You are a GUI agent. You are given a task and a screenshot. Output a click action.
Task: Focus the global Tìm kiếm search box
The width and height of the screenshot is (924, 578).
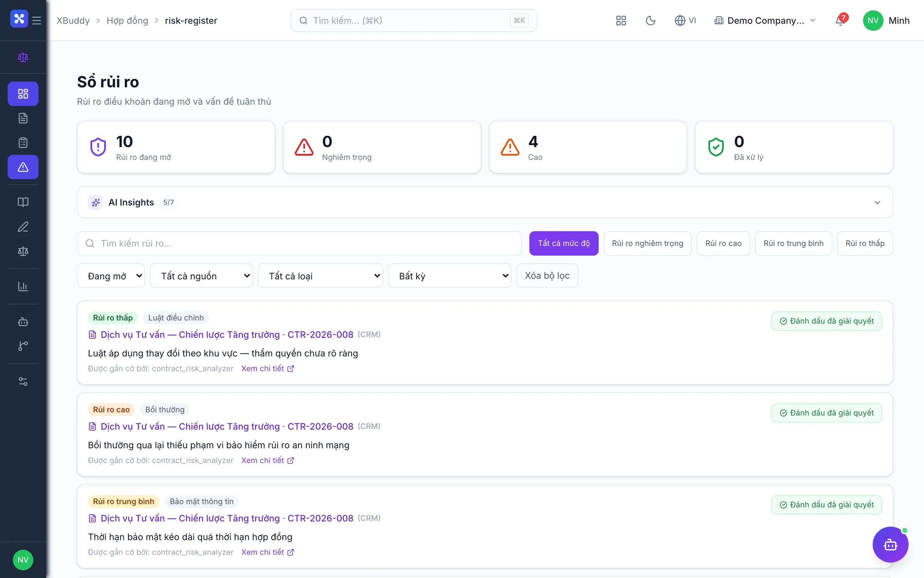click(414, 21)
